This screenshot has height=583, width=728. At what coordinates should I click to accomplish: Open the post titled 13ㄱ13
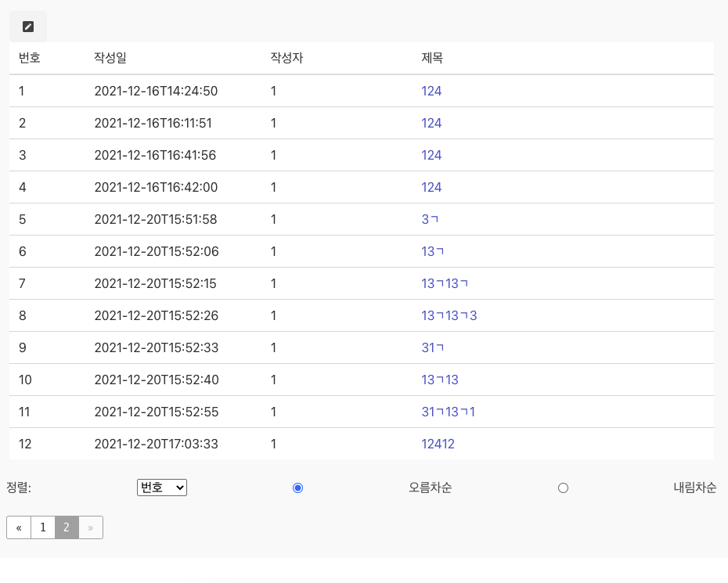(x=440, y=380)
